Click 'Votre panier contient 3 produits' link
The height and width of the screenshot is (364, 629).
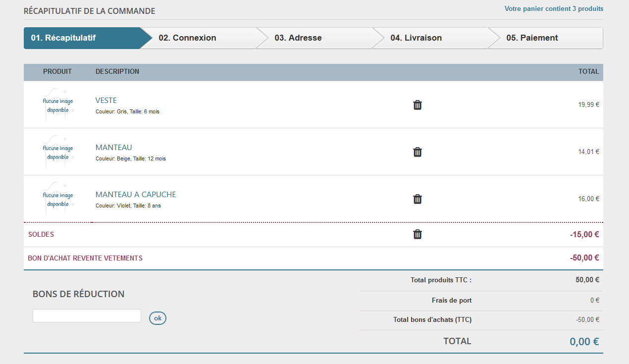point(554,9)
